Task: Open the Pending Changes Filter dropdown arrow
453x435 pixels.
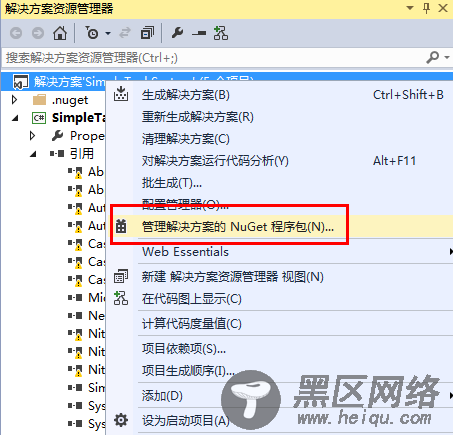Action: tap(108, 33)
